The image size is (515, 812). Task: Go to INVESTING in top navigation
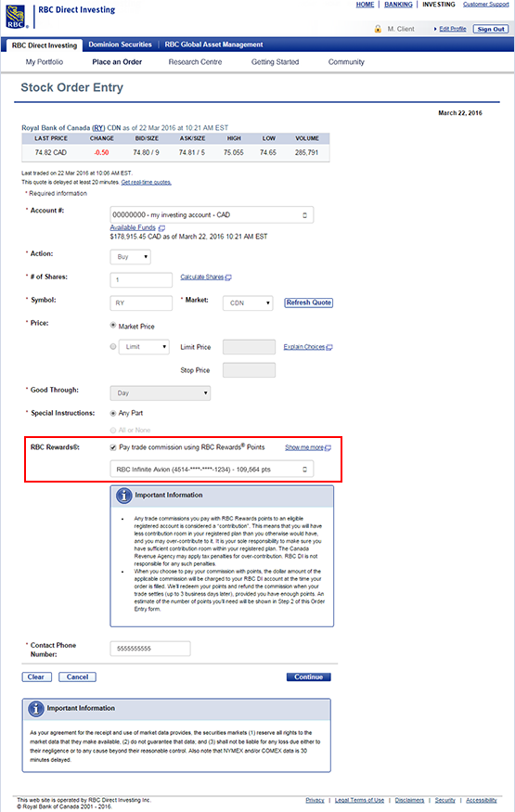coord(439,5)
